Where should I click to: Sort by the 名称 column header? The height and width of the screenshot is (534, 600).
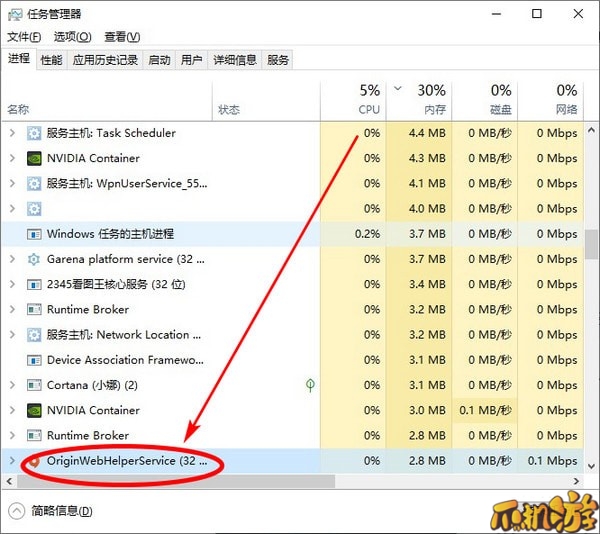click(x=107, y=101)
